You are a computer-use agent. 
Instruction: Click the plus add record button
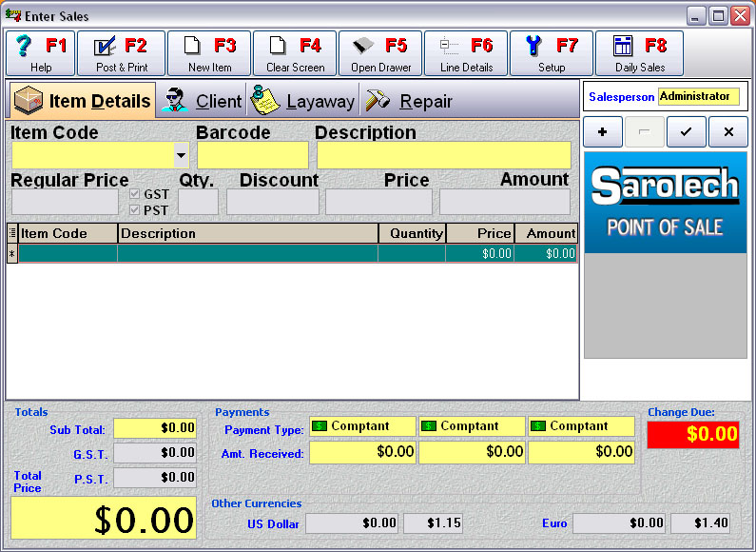[x=602, y=132]
